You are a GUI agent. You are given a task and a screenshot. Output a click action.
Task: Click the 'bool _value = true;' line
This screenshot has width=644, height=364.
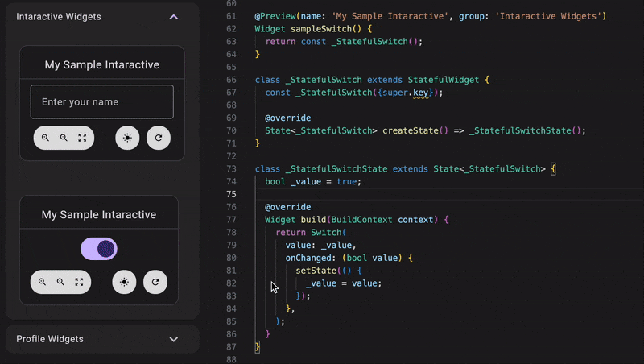point(313,181)
